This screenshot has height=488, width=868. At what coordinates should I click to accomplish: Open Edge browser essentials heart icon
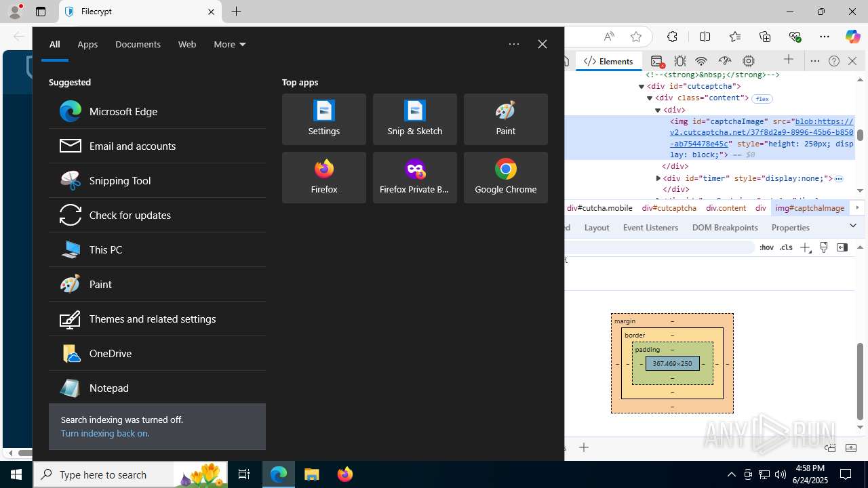point(795,37)
